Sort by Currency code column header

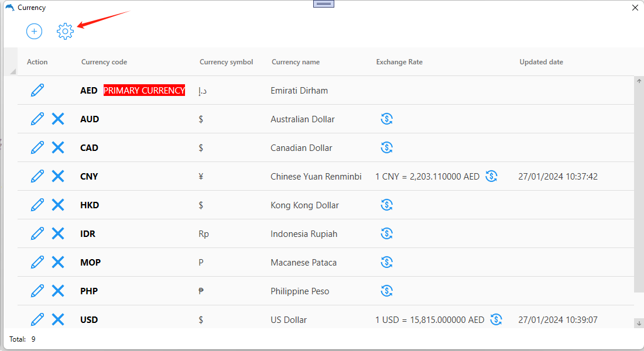(x=104, y=62)
